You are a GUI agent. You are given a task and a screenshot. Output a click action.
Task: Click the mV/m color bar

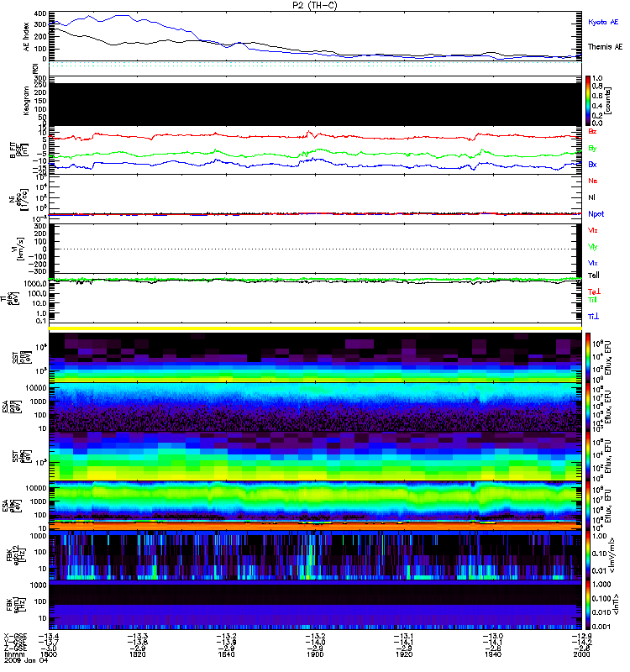[x=588, y=555]
